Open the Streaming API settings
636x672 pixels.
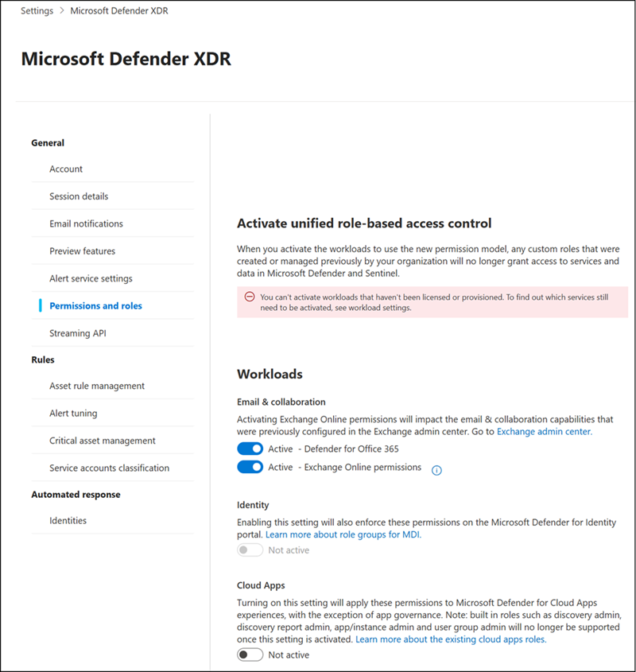pos(76,332)
